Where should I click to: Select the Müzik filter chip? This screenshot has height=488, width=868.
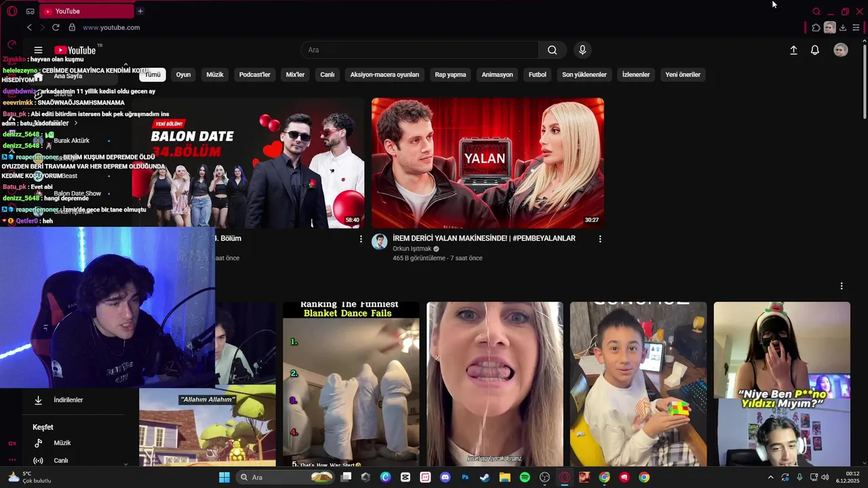click(215, 75)
